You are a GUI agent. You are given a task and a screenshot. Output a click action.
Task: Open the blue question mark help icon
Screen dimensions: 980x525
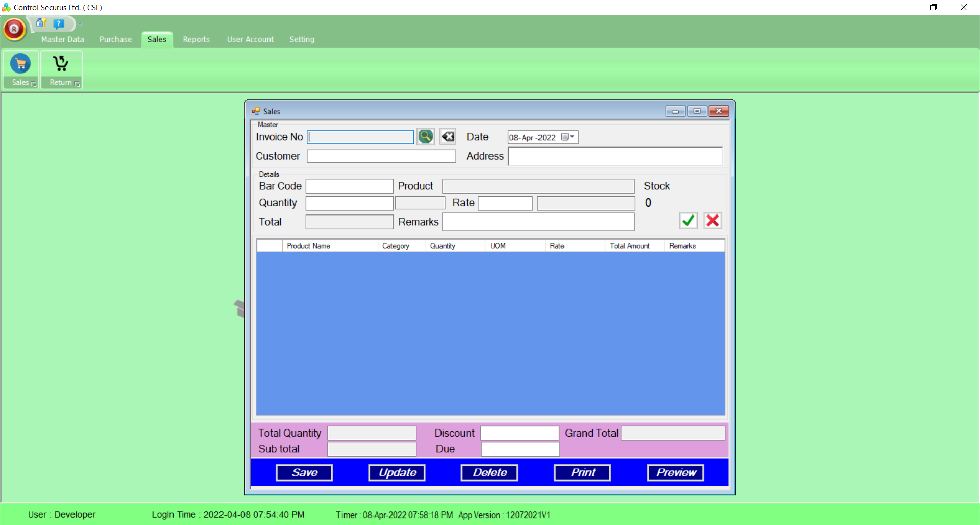[x=59, y=23]
